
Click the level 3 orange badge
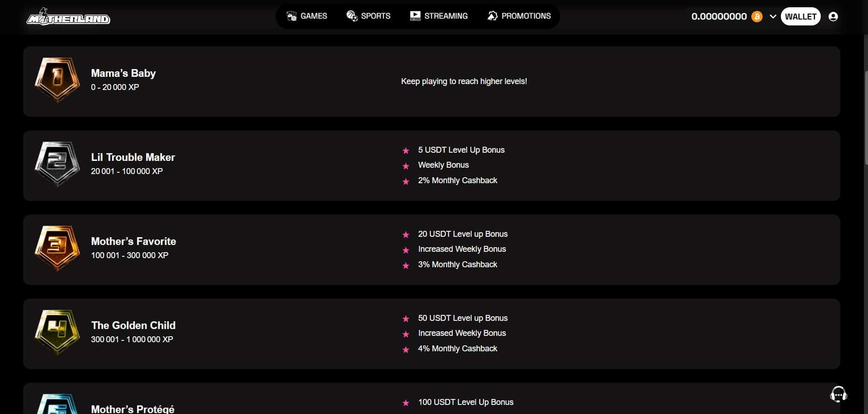point(57,248)
